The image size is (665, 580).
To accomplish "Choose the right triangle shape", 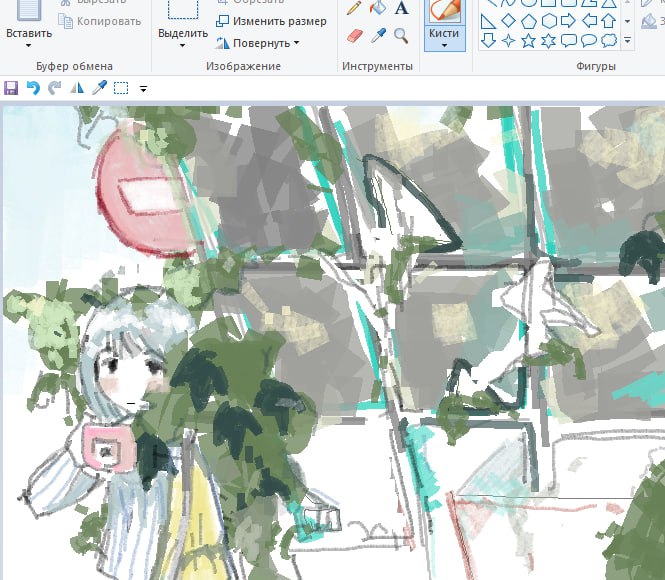I will click(488, 21).
